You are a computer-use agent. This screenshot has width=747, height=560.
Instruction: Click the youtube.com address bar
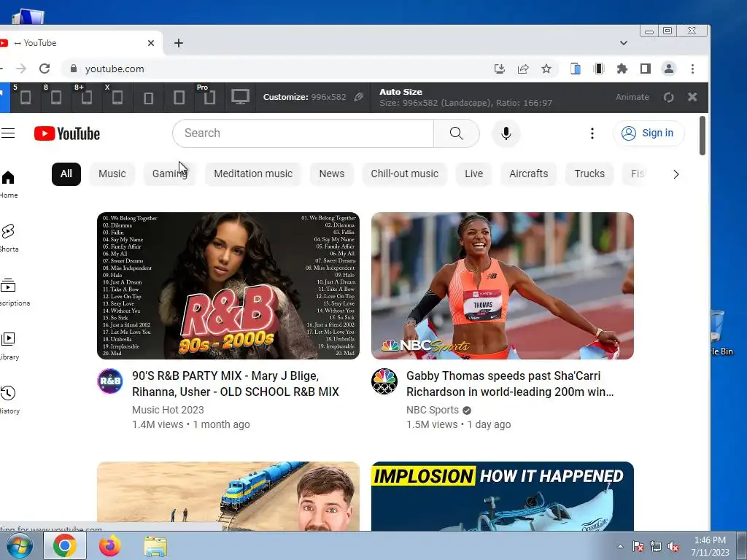tap(276, 69)
